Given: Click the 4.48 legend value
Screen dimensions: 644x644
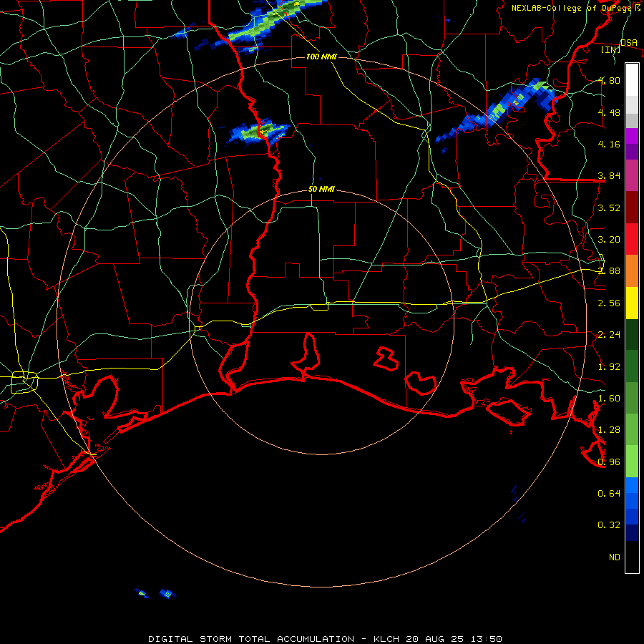Looking at the screenshot, I should tap(609, 112).
